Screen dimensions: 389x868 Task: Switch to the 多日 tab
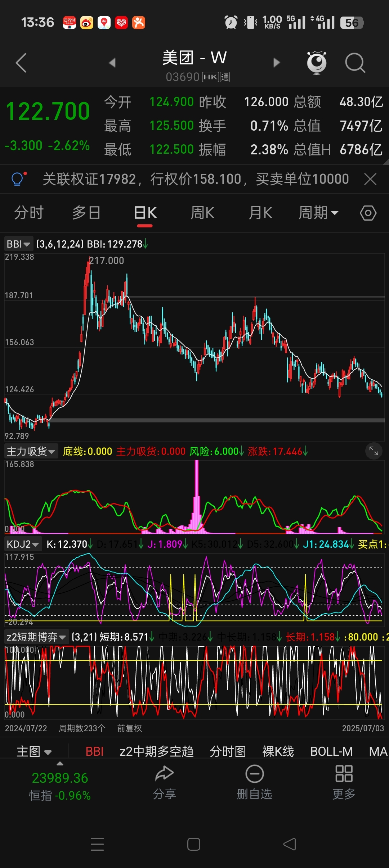point(86,213)
